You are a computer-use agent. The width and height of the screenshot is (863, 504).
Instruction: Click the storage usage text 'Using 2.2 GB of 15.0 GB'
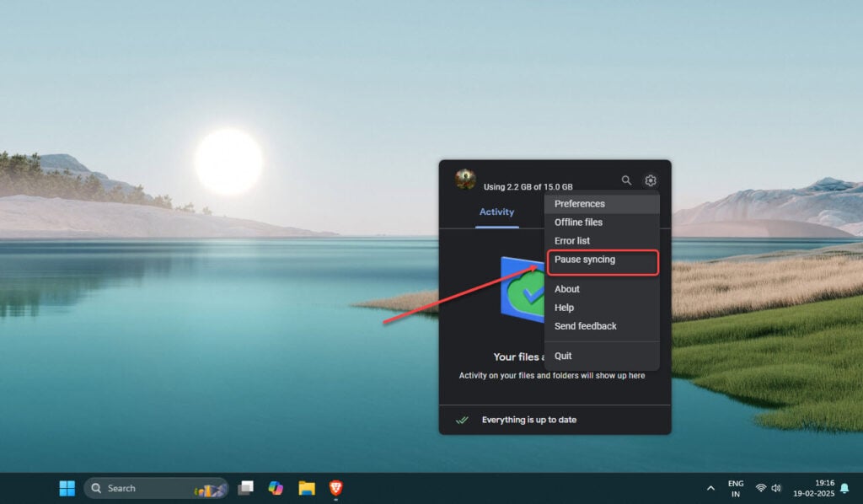coord(528,187)
